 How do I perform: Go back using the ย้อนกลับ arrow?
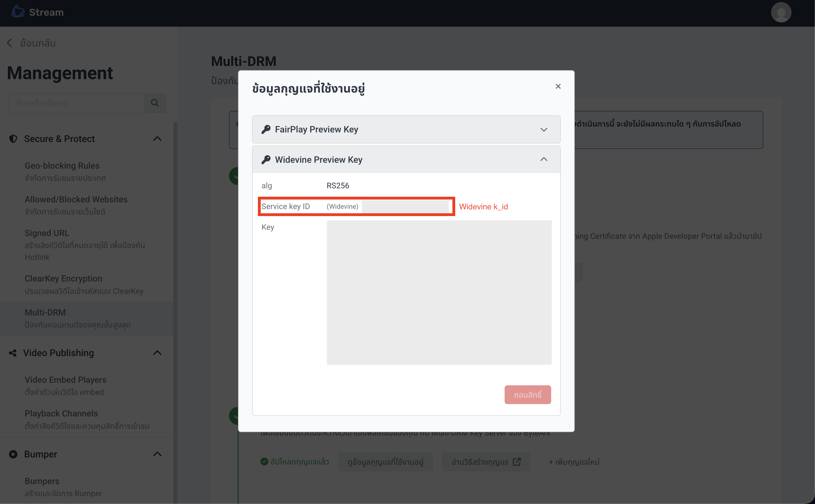(9, 43)
